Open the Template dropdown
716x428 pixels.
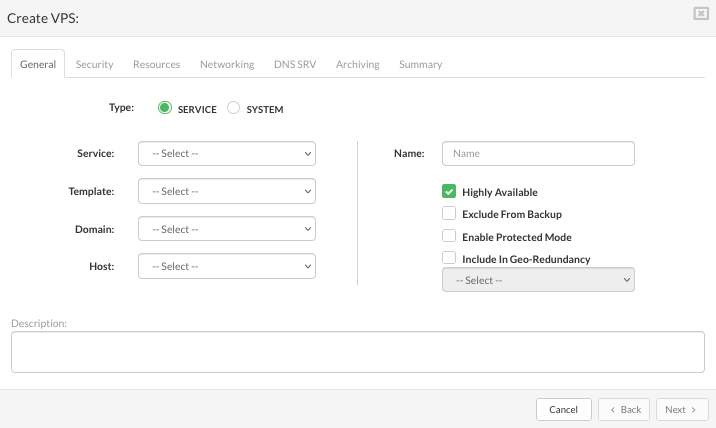(x=227, y=191)
